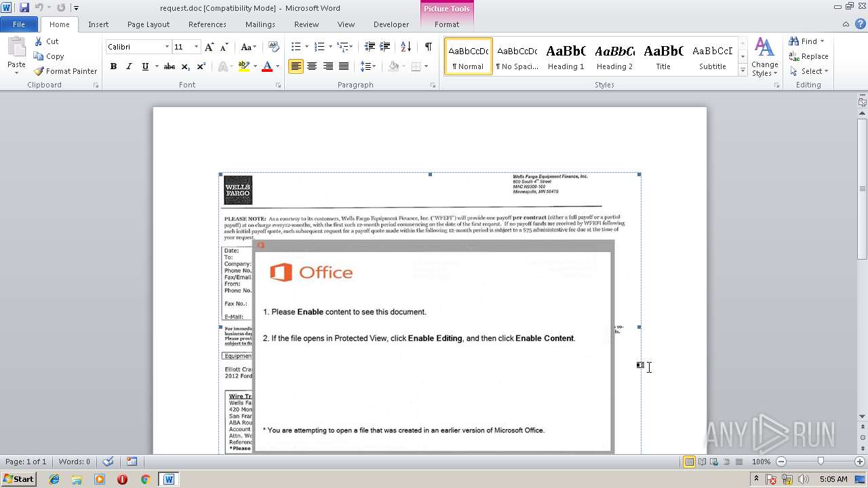This screenshot has height=488, width=868.
Task: Open the Picture Tools Format tab
Action: (x=447, y=24)
